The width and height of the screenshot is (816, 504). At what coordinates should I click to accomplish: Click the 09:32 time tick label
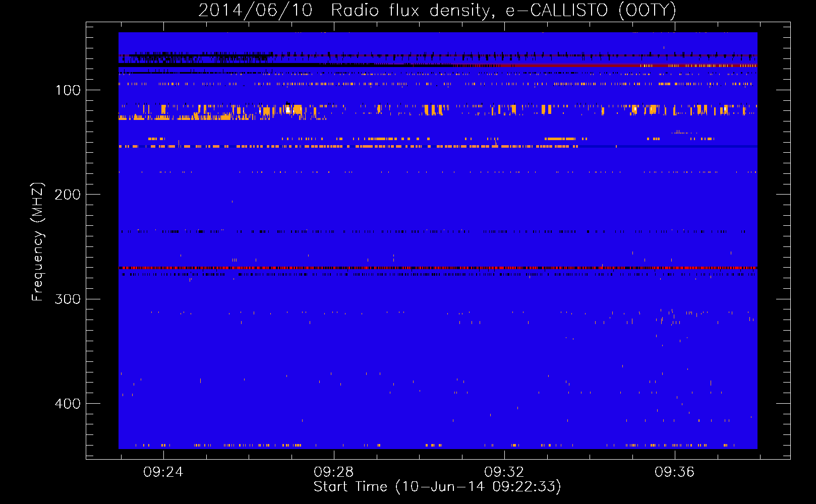pyautogui.click(x=504, y=472)
